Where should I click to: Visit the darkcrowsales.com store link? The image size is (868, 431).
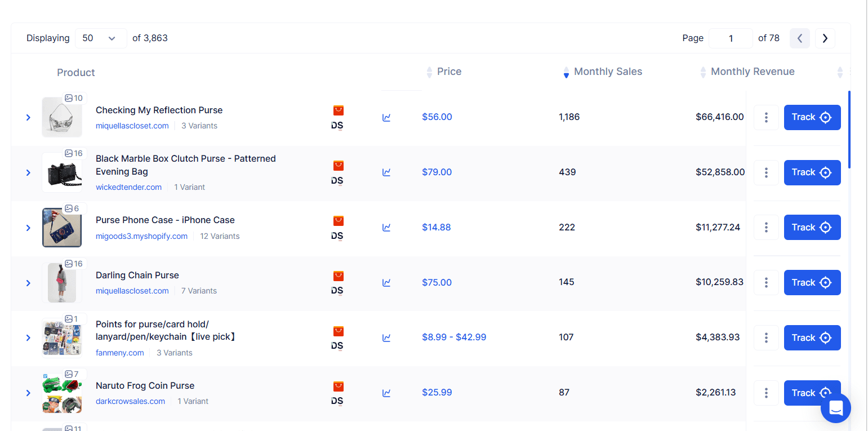pos(130,401)
